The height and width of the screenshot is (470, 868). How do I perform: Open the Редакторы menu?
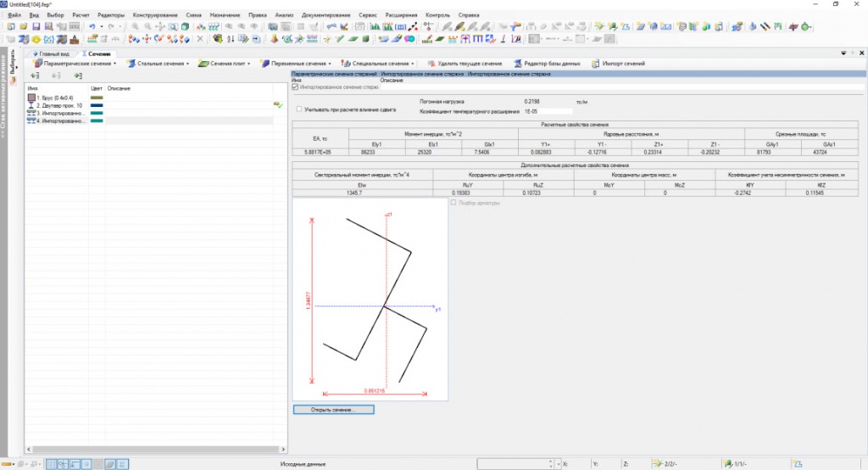pos(111,15)
